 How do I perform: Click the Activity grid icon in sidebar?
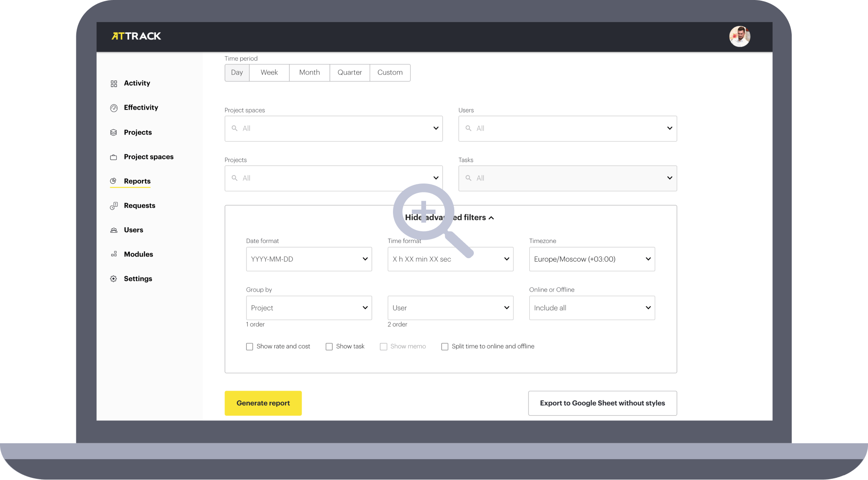click(x=114, y=84)
